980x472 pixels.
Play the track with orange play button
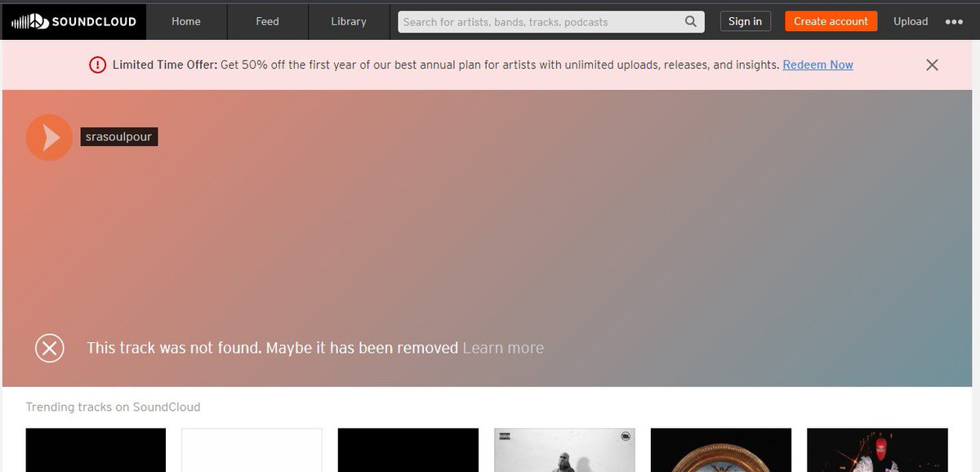coord(49,137)
